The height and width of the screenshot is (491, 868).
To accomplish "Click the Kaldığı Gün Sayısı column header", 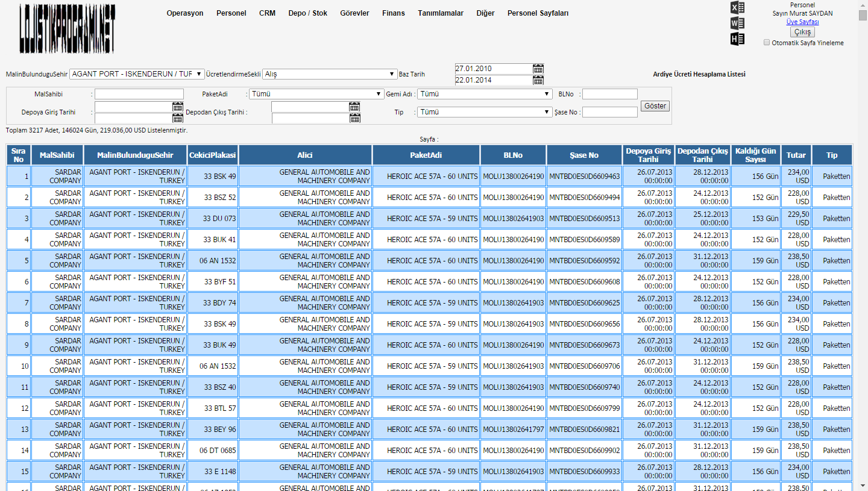I will pyautogui.click(x=756, y=155).
